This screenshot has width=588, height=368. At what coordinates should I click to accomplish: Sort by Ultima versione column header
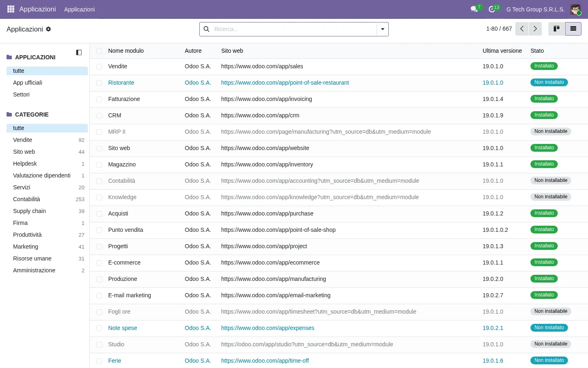click(x=502, y=51)
